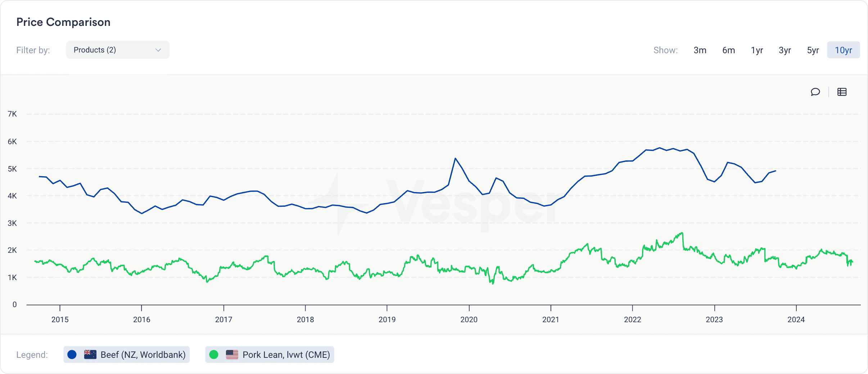Toggle the Pork Lean, lvwt (CME) legend series
Screen dimensions: 868x374
tap(270, 355)
